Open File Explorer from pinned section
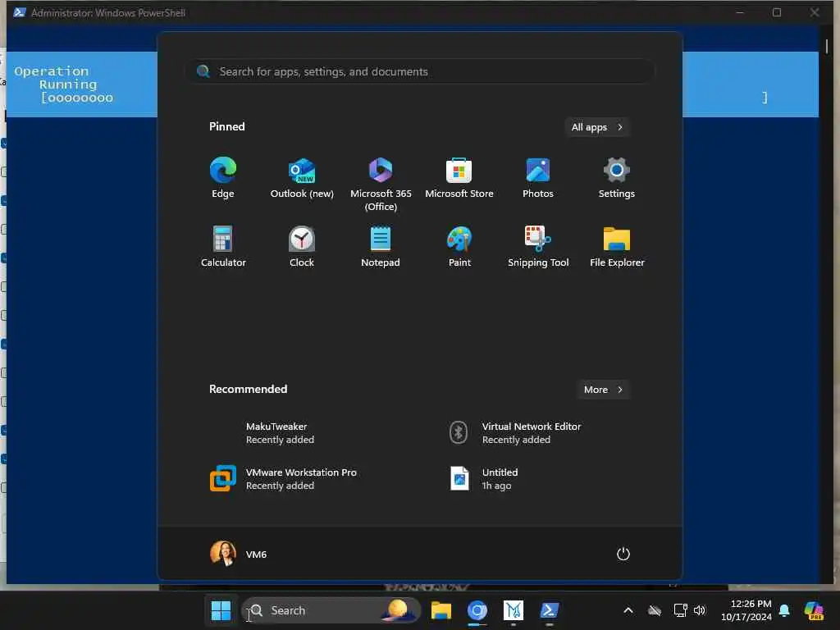 point(617,247)
